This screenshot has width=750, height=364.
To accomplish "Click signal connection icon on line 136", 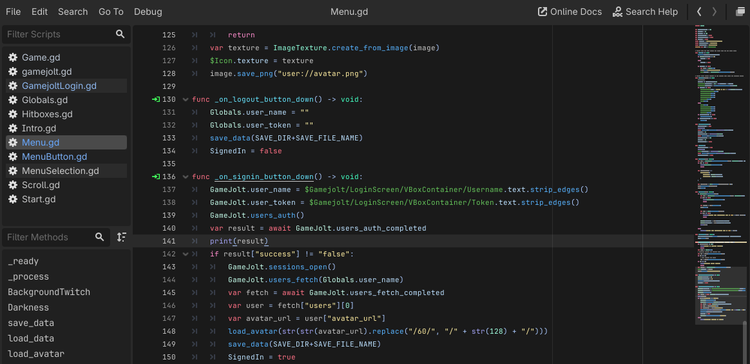I will pos(156,177).
